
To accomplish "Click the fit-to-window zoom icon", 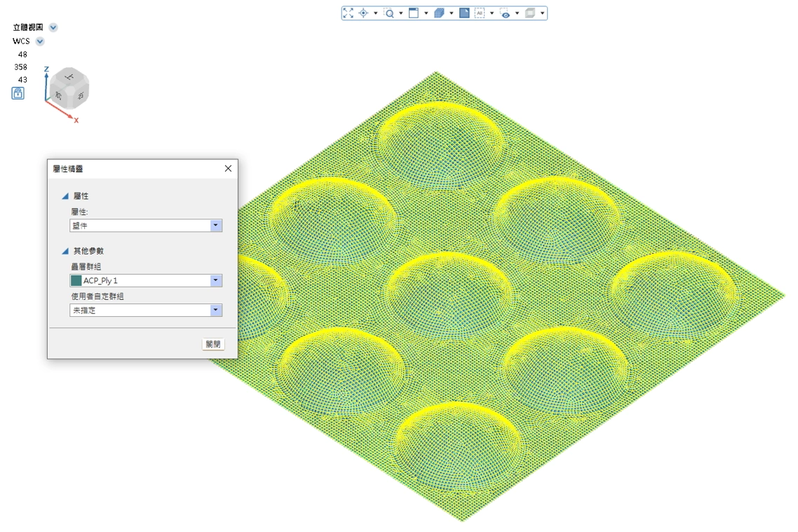I will [x=349, y=13].
